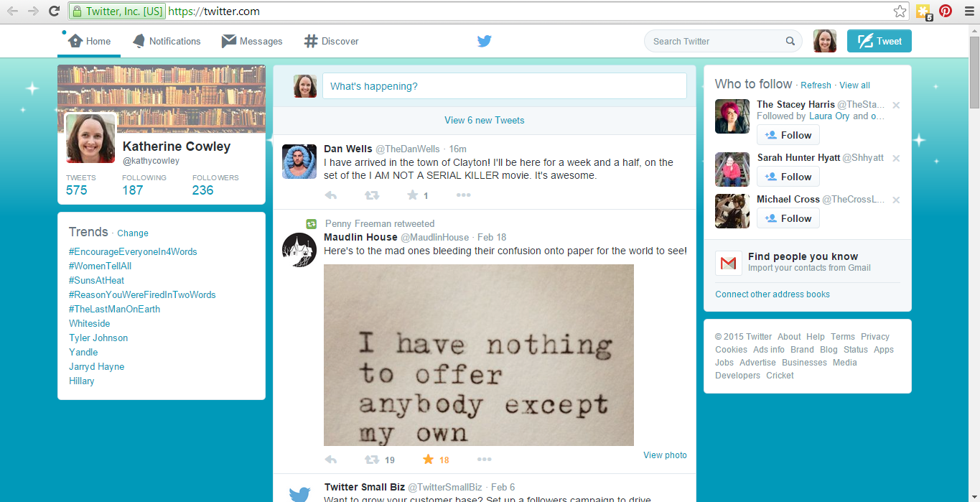This screenshot has width=980, height=502.
Task: Unfavorite the Maudlin House tweet star
Action: pyautogui.click(x=429, y=460)
